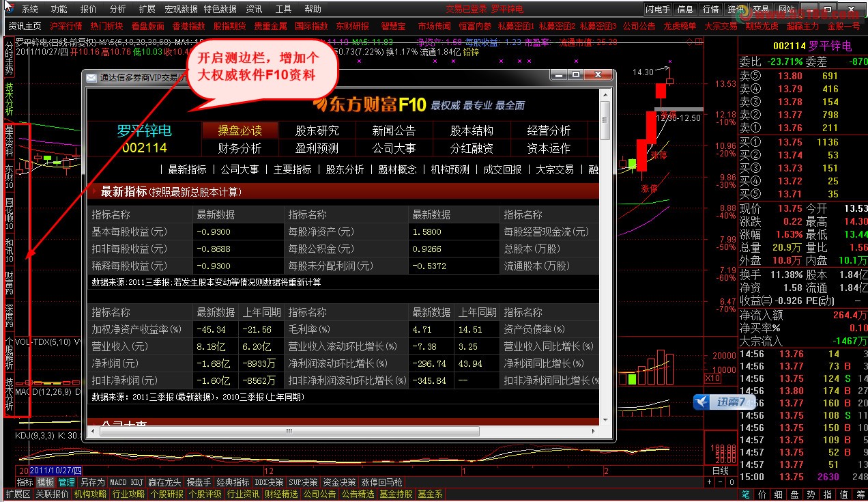The width and height of the screenshot is (868, 502).
Task: Open 分红融资 section in F10 window
Action: coord(472,148)
